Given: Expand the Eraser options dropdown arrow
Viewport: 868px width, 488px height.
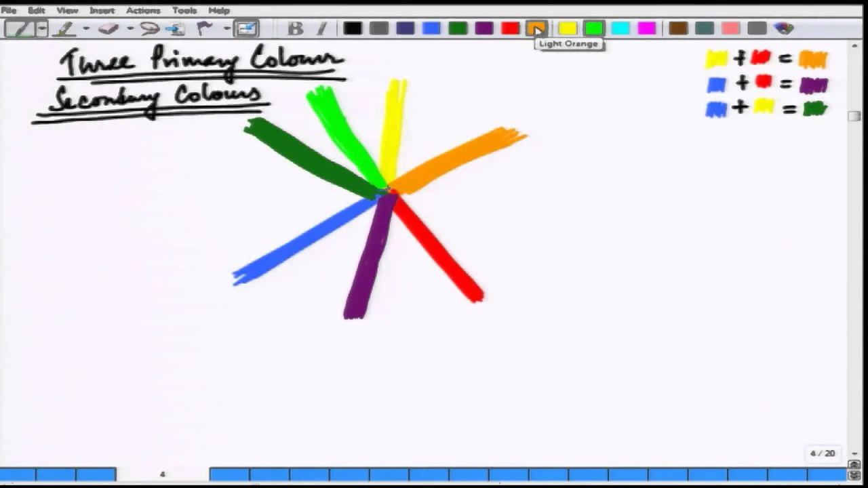Looking at the screenshot, I should 130,28.
